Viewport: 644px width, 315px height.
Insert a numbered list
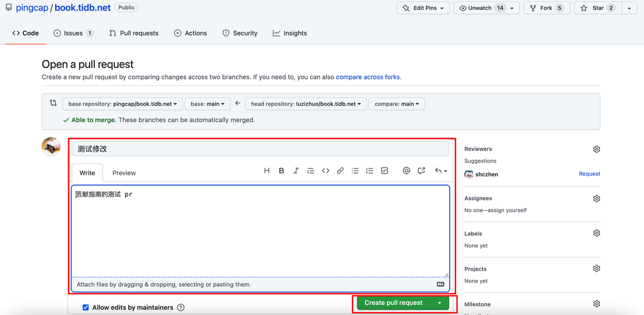pyautogui.click(x=369, y=171)
